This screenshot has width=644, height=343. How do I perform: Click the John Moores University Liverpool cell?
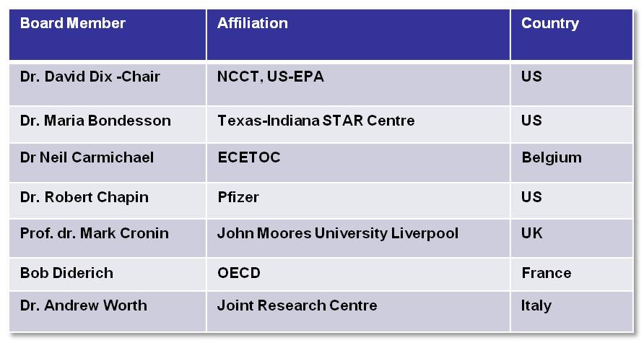(x=338, y=233)
